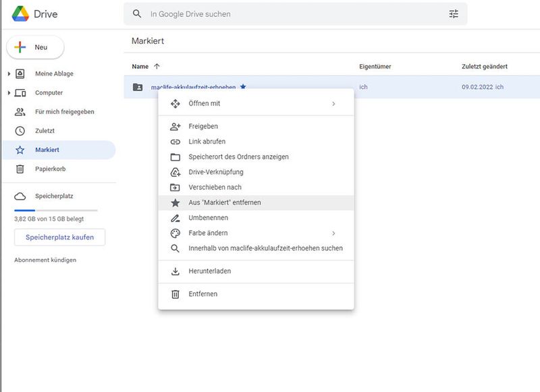Click the Abonnement kündigen link
The width and height of the screenshot is (540, 392).
click(45, 260)
